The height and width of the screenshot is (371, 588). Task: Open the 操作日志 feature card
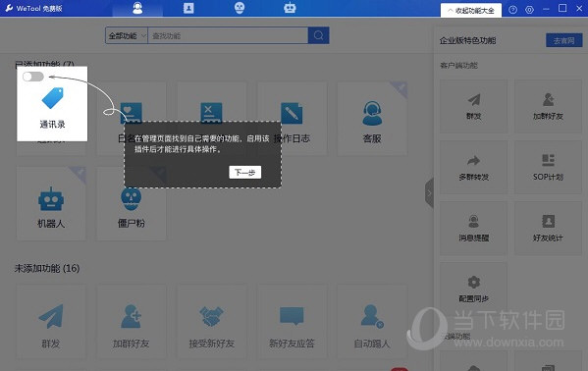(292, 119)
